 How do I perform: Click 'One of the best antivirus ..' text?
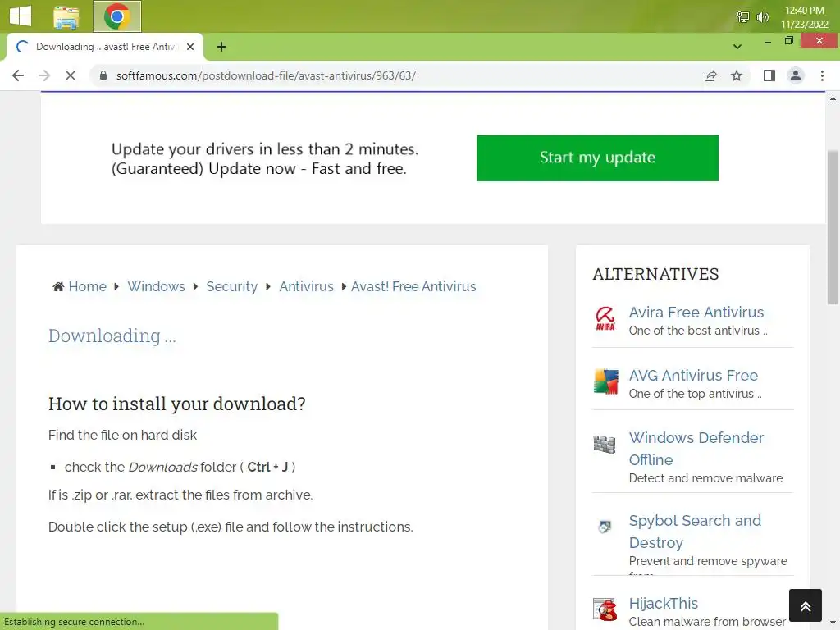pos(698,331)
